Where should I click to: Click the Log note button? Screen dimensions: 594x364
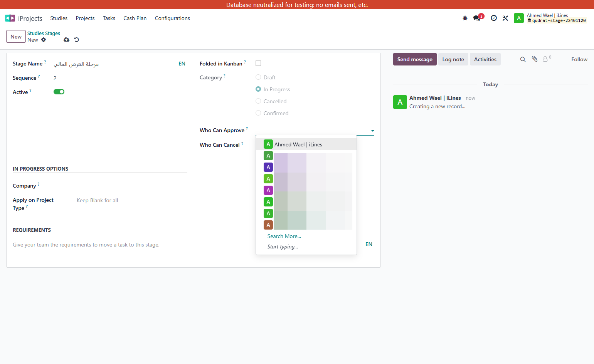point(453,59)
